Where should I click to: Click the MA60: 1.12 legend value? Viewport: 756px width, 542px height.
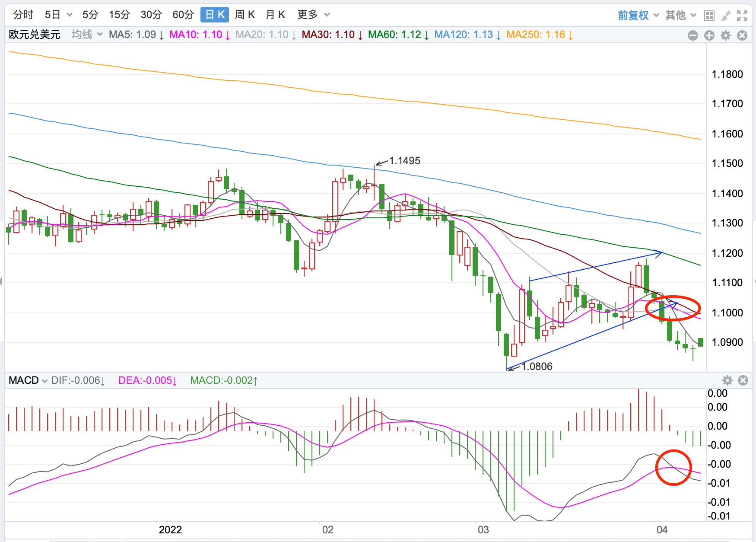click(398, 35)
